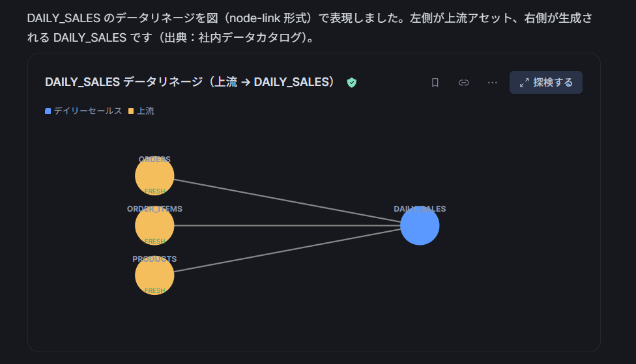Click the FRESH label under ORDER_ITEMS
Viewport: 636px width, 364px height.
click(154, 241)
